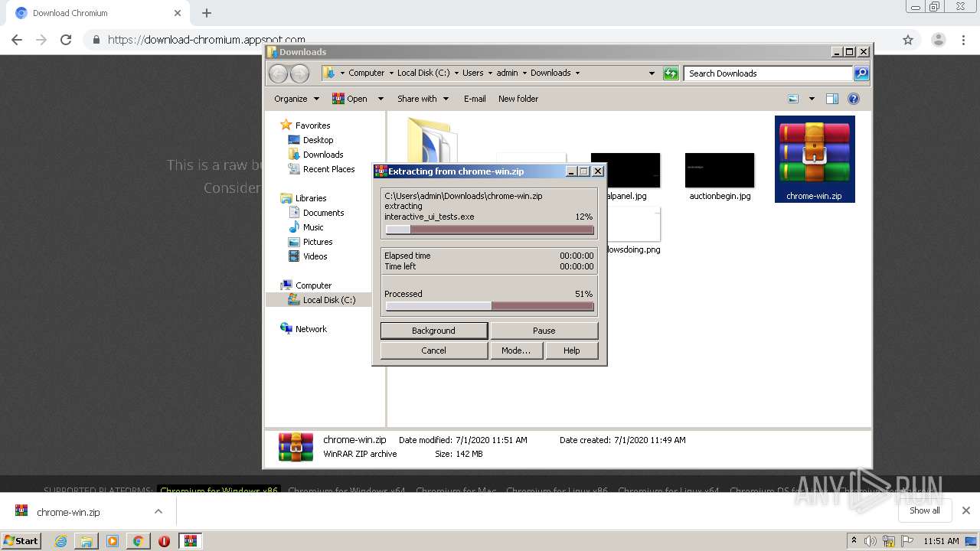The image size is (980, 551).
Task: Cancel the extraction
Action: [434, 350]
